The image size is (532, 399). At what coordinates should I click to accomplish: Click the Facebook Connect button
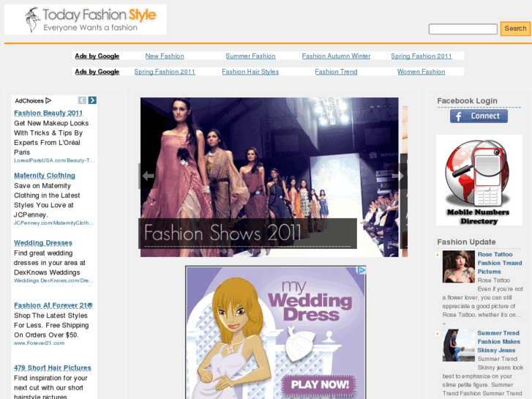pos(479,116)
